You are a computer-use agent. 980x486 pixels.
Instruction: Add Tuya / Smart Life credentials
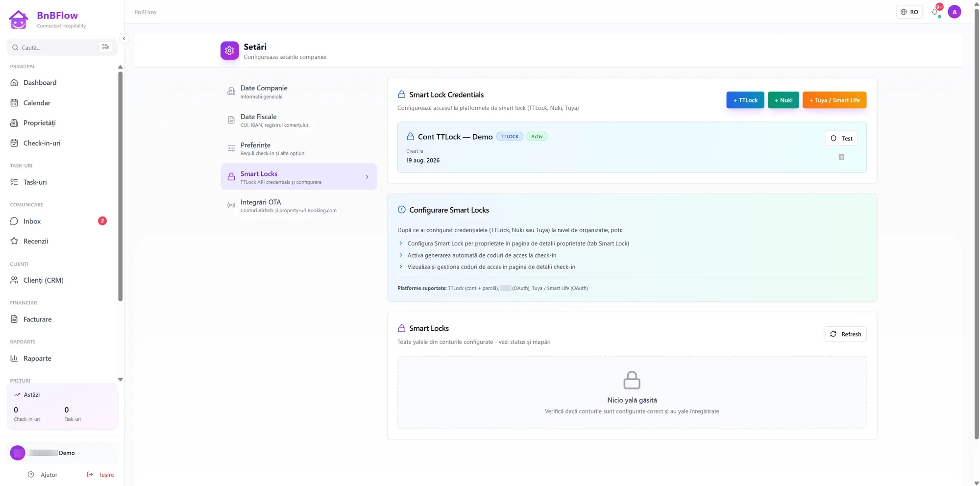[x=834, y=100]
